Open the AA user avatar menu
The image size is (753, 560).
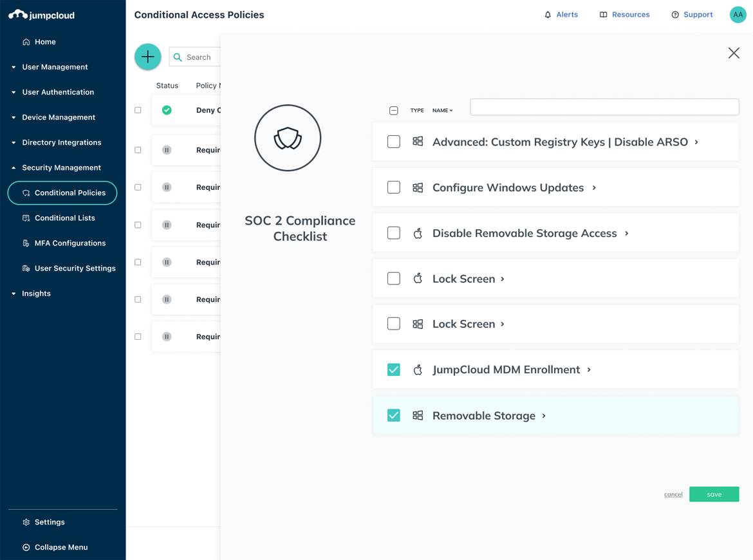pos(738,15)
